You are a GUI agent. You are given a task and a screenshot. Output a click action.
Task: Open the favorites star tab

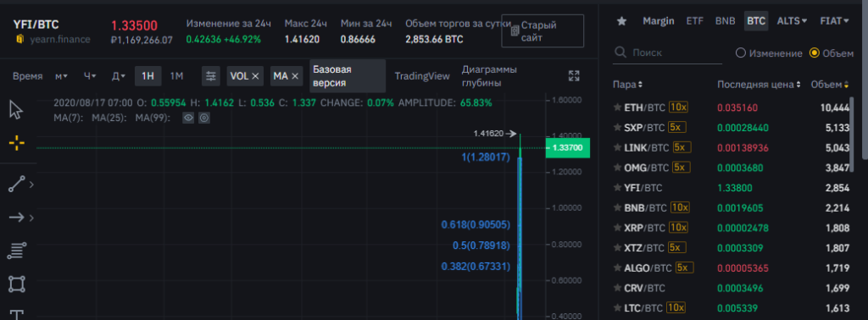pos(621,21)
